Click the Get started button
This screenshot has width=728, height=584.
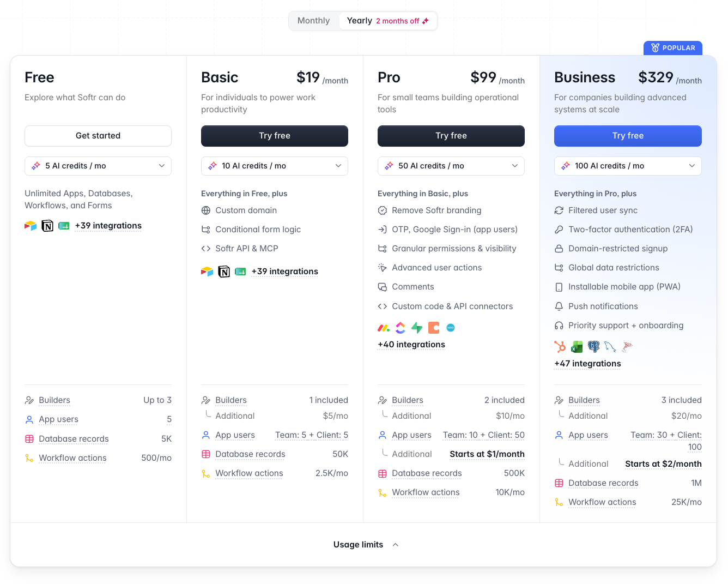pyautogui.click(x=98, y=136)
